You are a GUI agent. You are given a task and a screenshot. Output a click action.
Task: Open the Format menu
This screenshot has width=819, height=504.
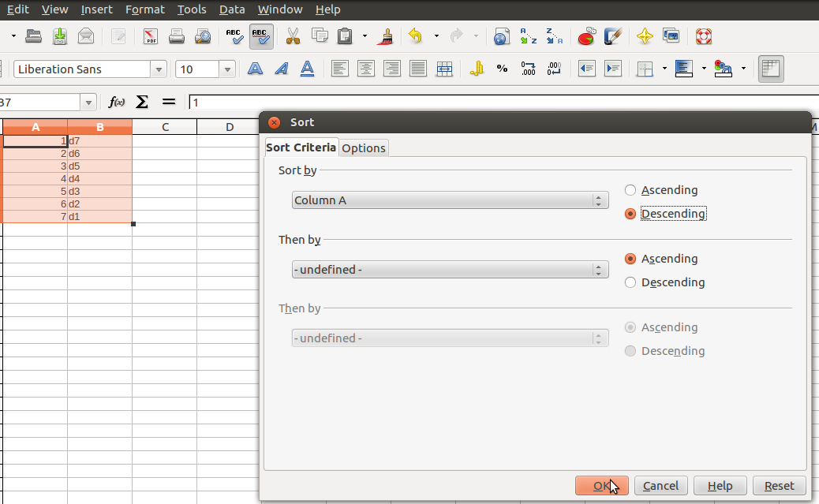click(144, 9)
